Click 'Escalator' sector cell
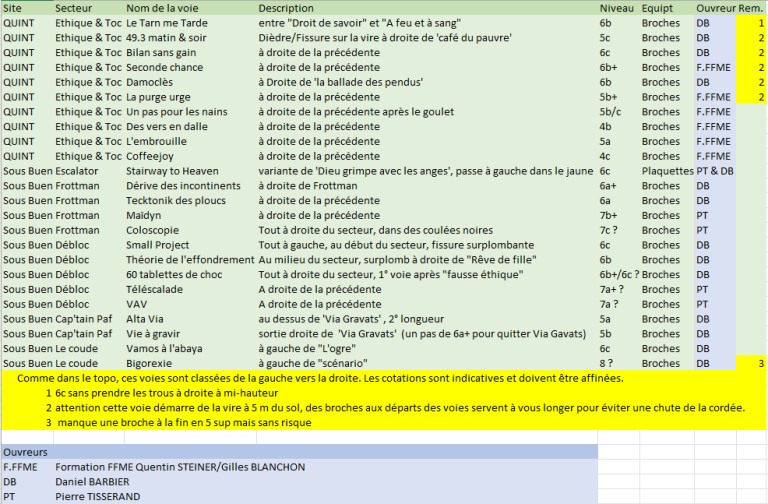The width and height of the screenshot is (768, 504). pos(89,171)
